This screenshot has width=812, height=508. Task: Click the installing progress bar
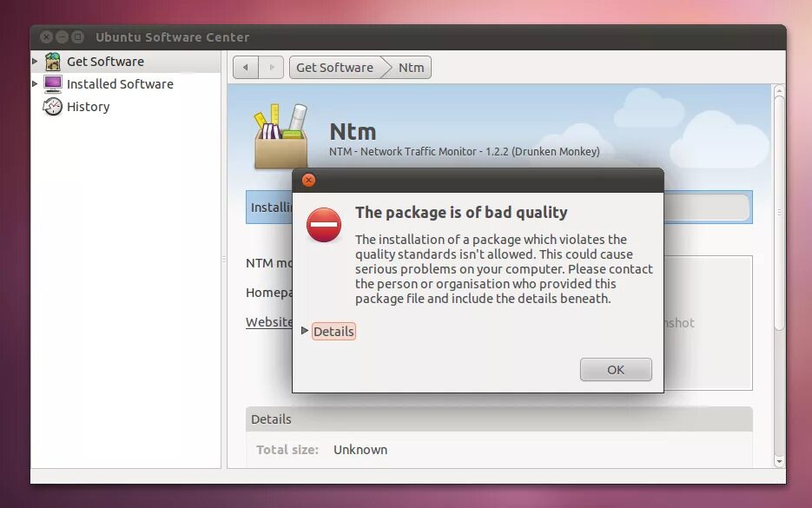708,208
